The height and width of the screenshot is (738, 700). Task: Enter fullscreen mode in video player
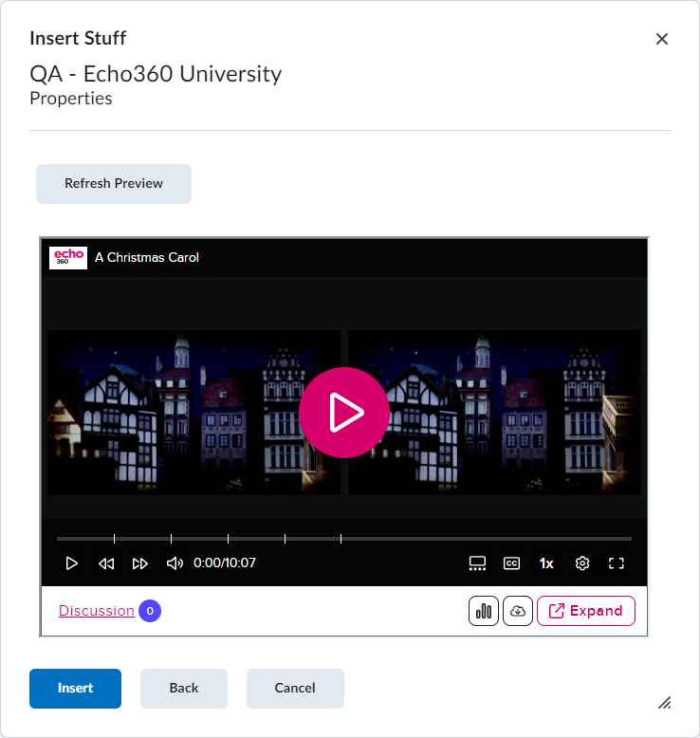[x=617, y=563]
